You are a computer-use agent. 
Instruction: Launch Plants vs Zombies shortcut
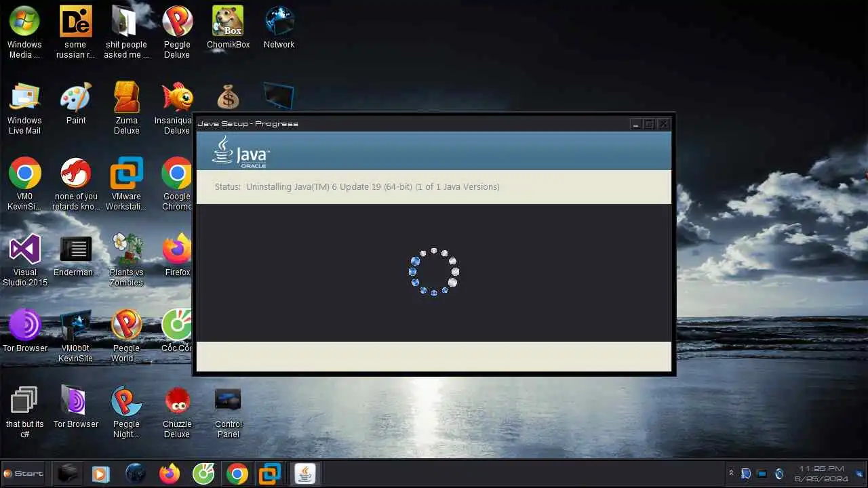coord(126,260)
